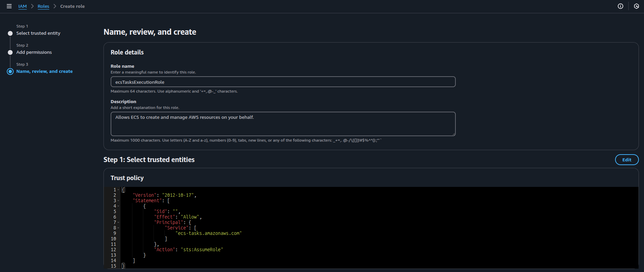Select the active Step 3 radio indicator
Image resolution: width=644 pixels, height=272 pixels.
(10, 71)
